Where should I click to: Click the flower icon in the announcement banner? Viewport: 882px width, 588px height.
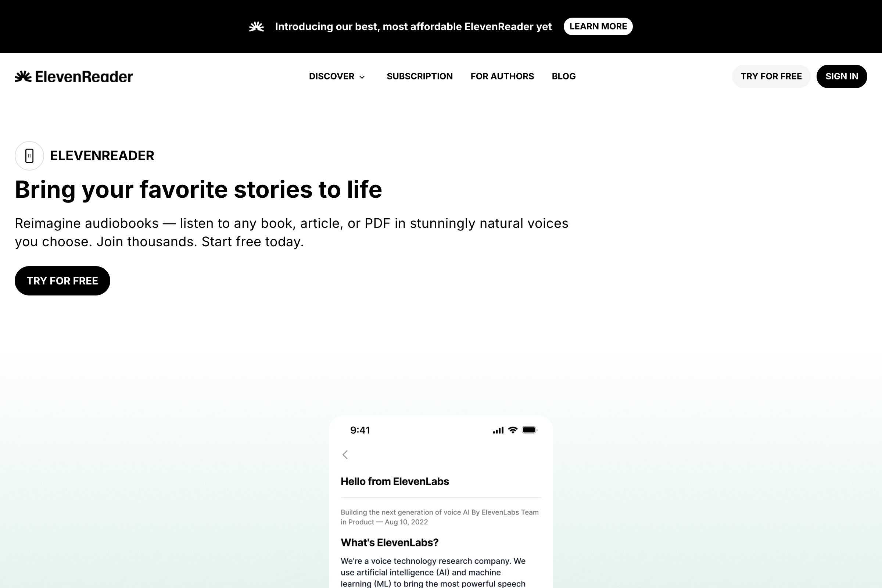point(257,26)
